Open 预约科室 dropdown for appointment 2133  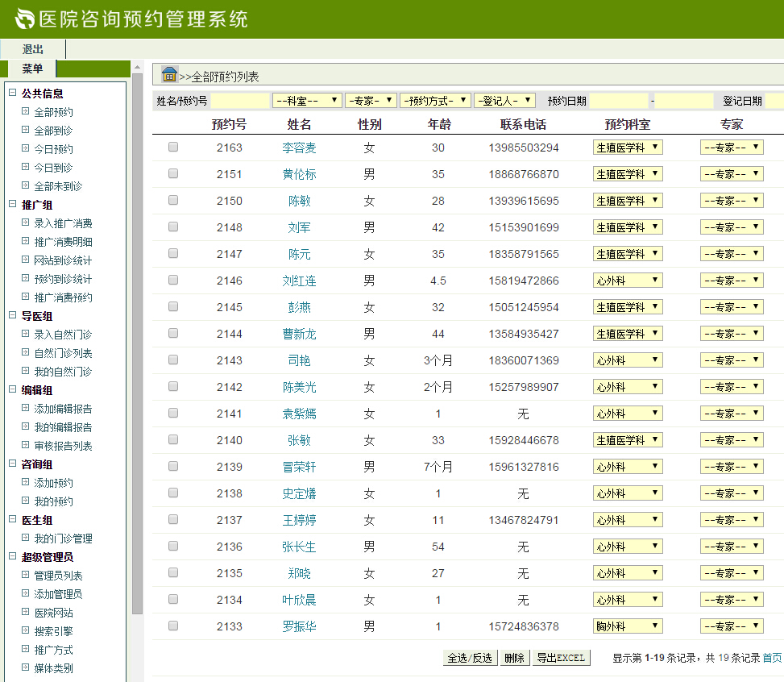pos(628,626)
